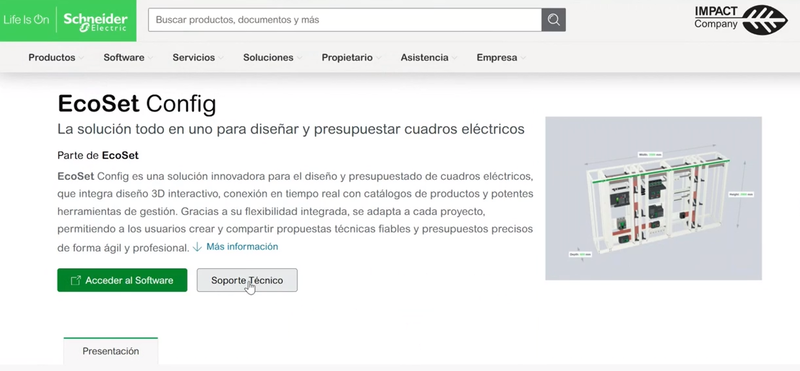Open the Productos navigation item
Viewport: 800px width, 371px height.
52,58
